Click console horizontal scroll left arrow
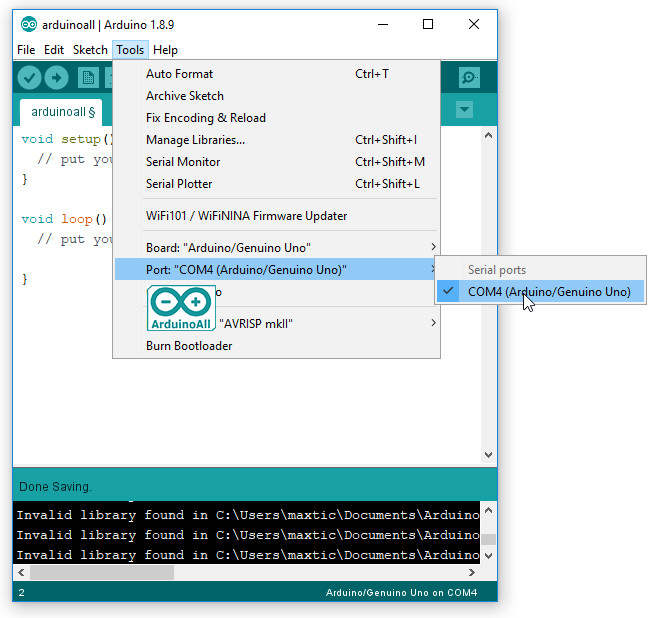The height and width of the screenshot is (618, 660). tap(21, 573)
